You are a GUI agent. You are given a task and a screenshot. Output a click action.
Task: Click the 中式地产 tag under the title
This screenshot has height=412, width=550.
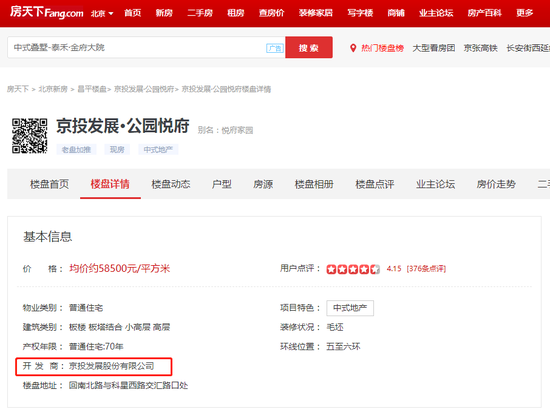[x=158, y=149]
